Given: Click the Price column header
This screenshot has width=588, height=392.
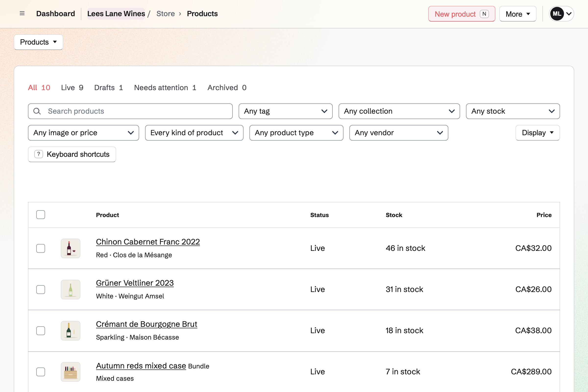Looking at the screenshot, I should coord(544,215).
